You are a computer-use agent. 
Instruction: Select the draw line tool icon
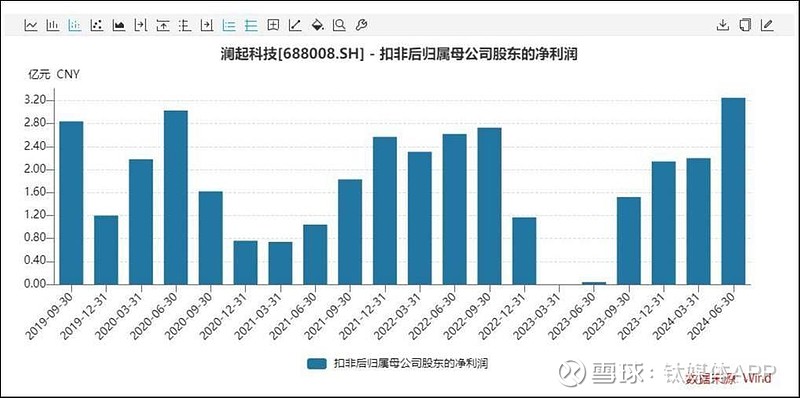[295, 25]
